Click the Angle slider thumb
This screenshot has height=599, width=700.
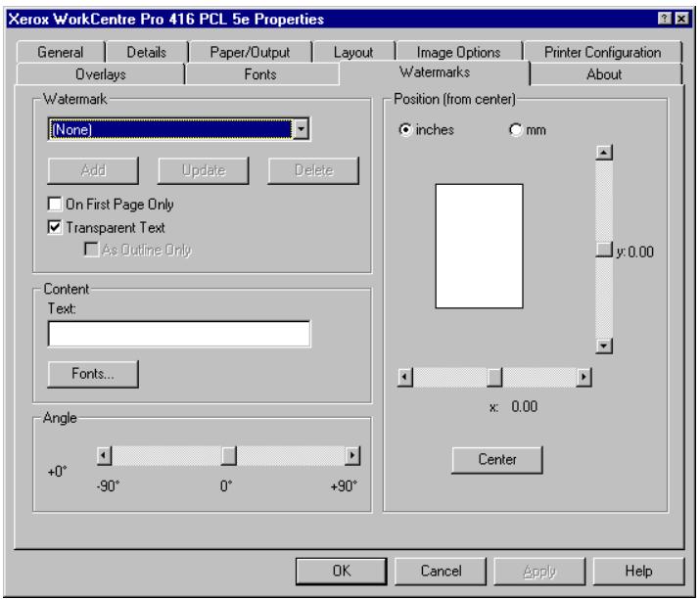tap(228, 455)
